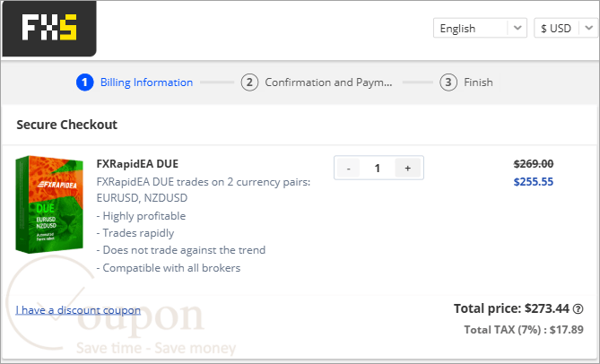This screenshot has width=600, height=364.
Task: Click I have a discount coupon link
Action: 78,309
